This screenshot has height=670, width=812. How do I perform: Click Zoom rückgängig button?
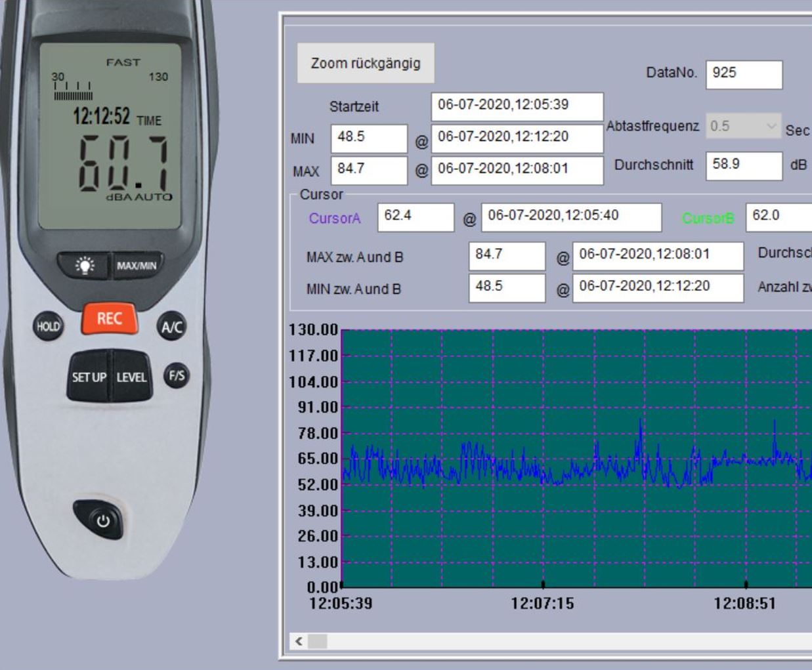click(x=366, y=64)
